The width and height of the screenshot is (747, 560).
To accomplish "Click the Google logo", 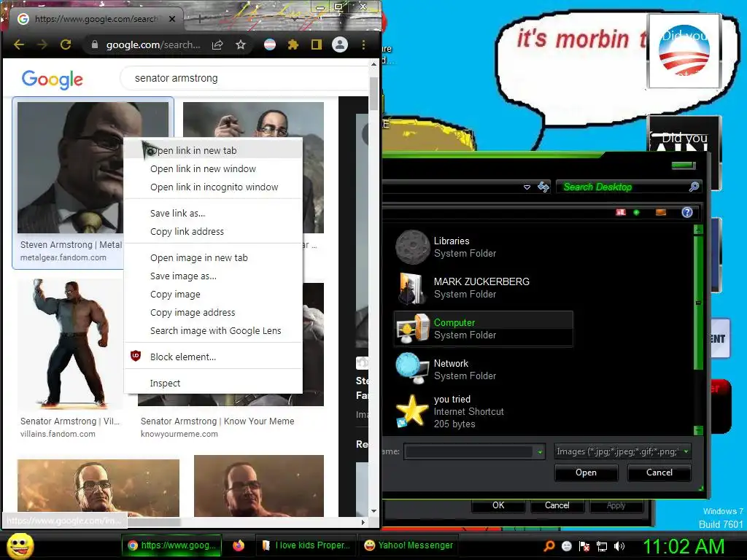I will [53, 79].
